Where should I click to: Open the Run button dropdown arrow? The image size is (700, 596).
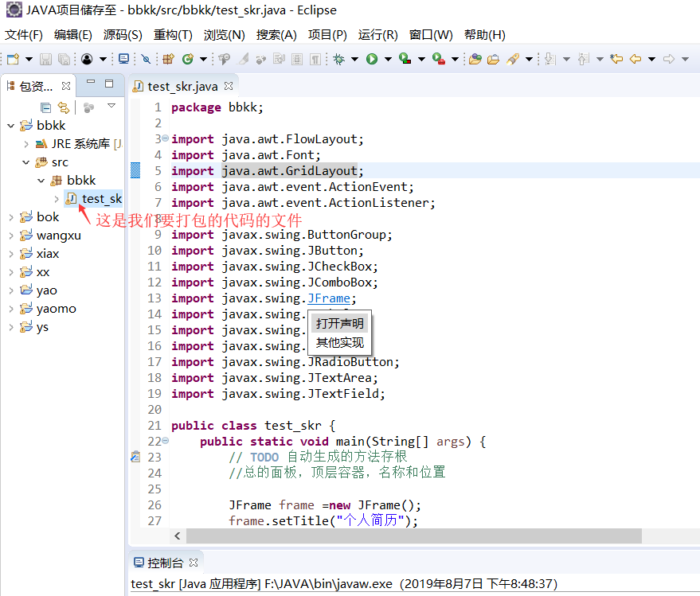[x=388, y=59]
